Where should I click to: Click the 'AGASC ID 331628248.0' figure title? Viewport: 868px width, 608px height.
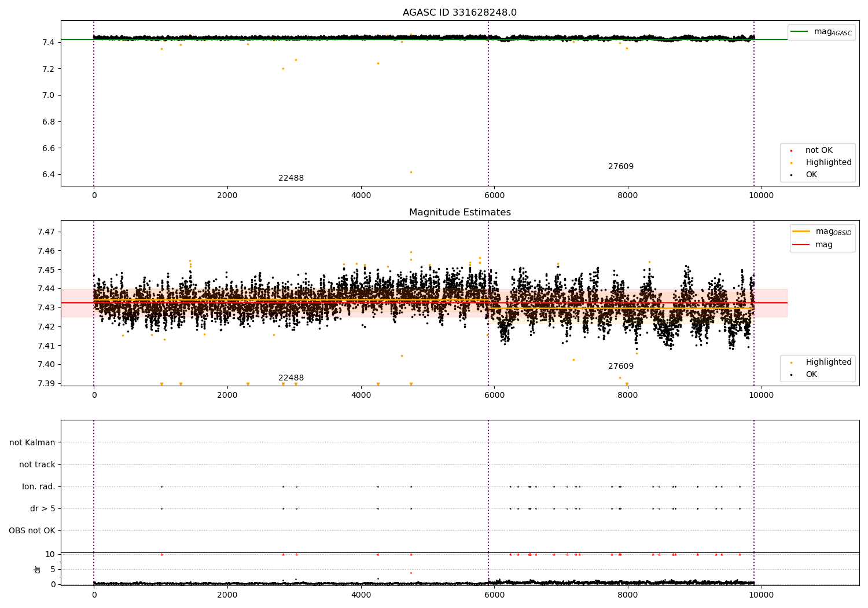(x=459, y=13)
